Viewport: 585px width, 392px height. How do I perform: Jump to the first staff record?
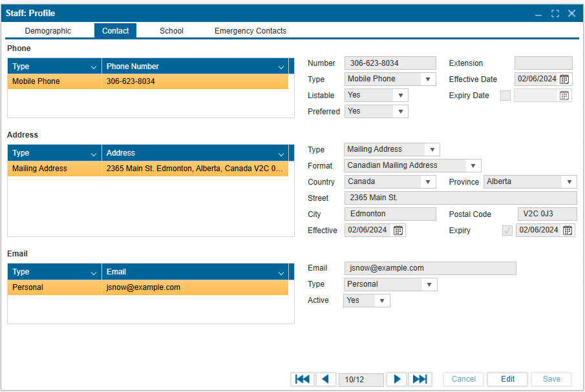point(302,379)
